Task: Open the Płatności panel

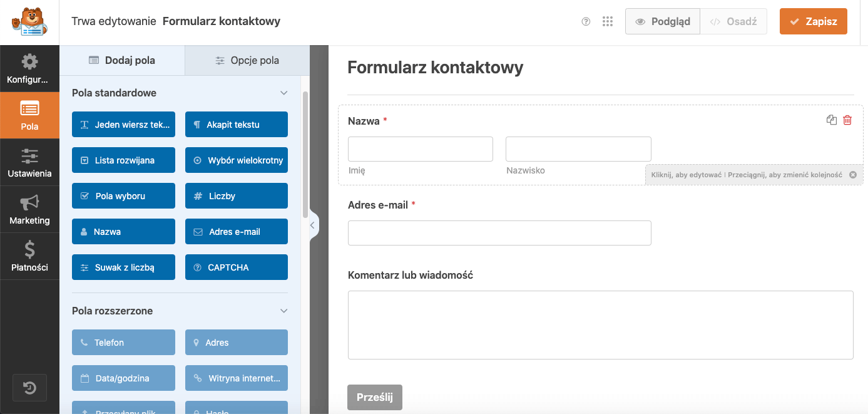Action: click(29, 256)
